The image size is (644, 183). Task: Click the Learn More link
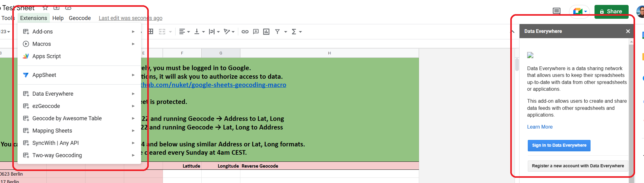click(x=540, y=127)
